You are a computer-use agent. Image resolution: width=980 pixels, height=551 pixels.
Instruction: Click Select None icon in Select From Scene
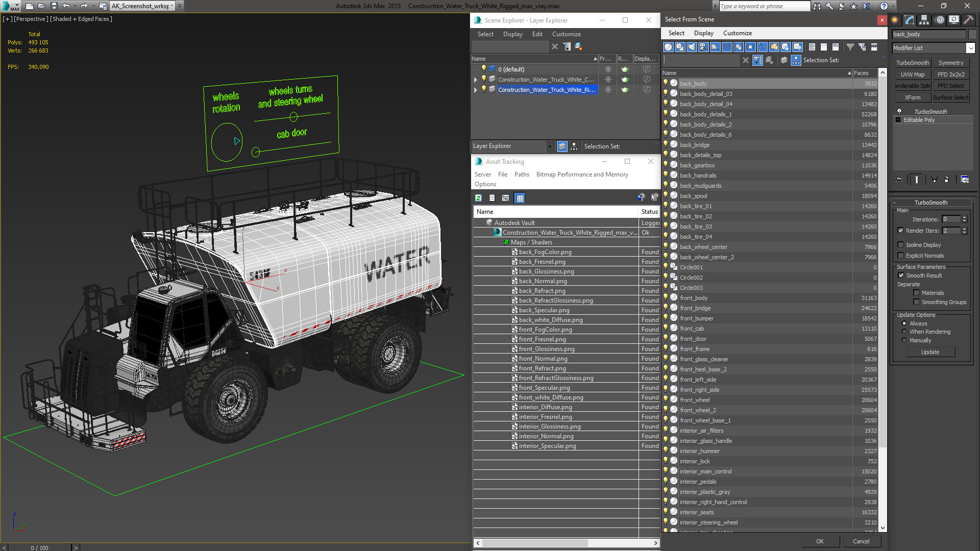823,47
